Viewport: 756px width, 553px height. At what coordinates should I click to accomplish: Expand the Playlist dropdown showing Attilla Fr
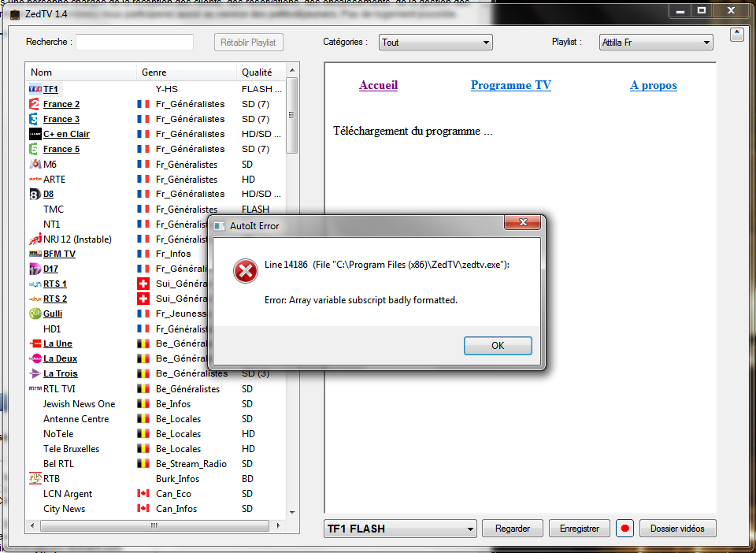[x=655, y=43]
